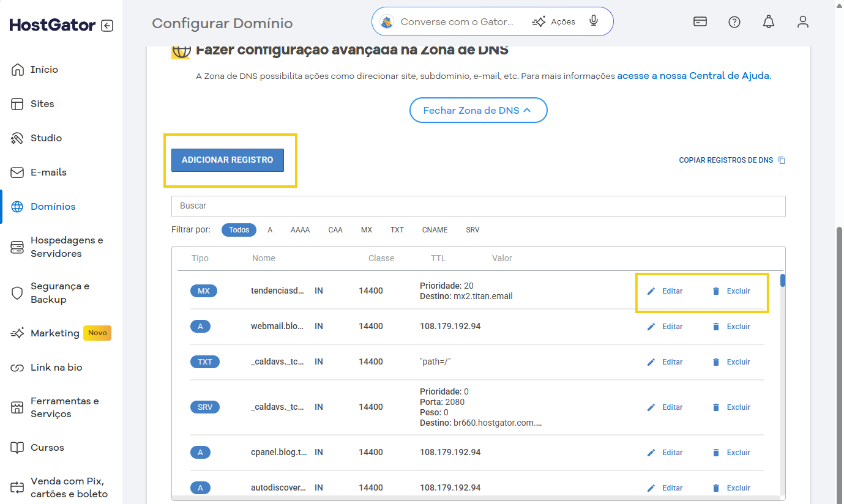
Task: Click the Novo badge next to Marketing
Action: click(97, 333)
